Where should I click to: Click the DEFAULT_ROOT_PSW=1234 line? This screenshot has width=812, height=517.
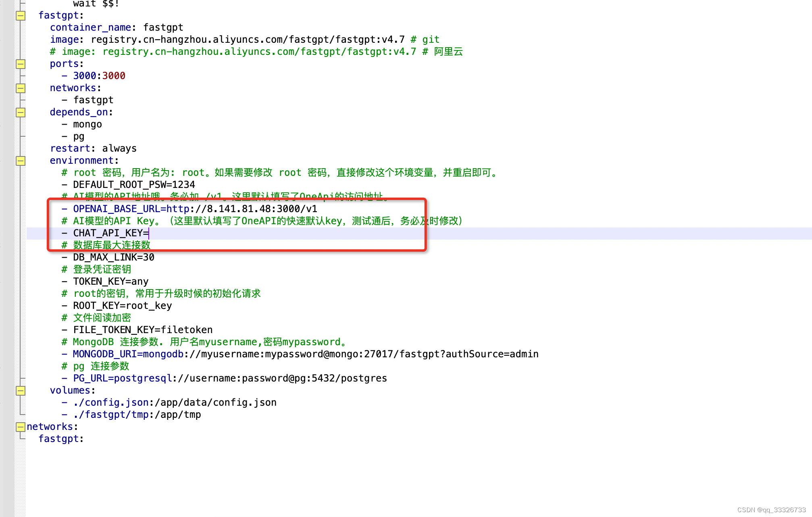coord(134,185)
